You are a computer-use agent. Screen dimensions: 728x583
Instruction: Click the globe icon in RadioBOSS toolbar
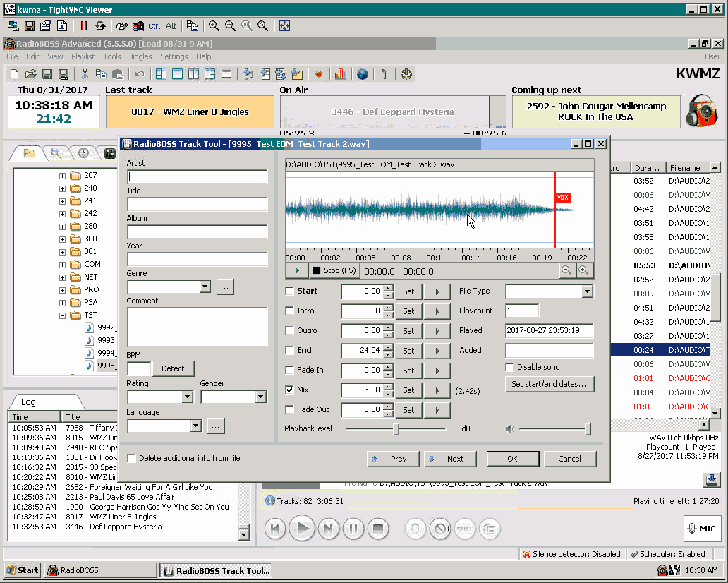click(x=362, y=74)
